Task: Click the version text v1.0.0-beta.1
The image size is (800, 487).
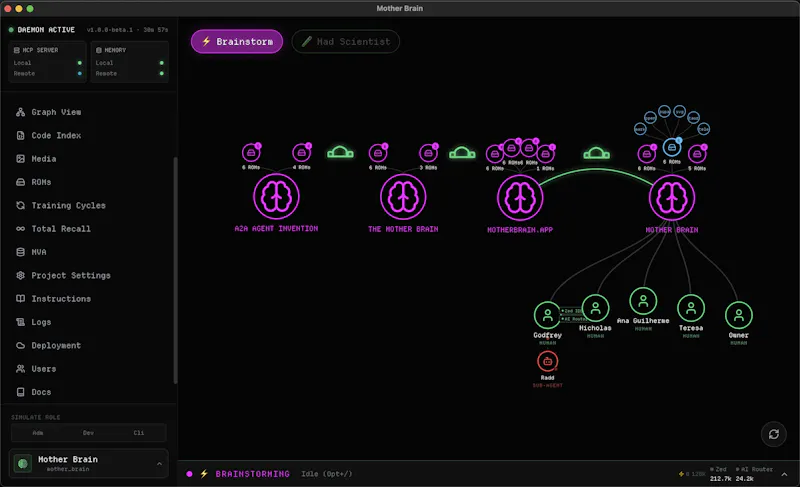Action: [x=110, y=30]
